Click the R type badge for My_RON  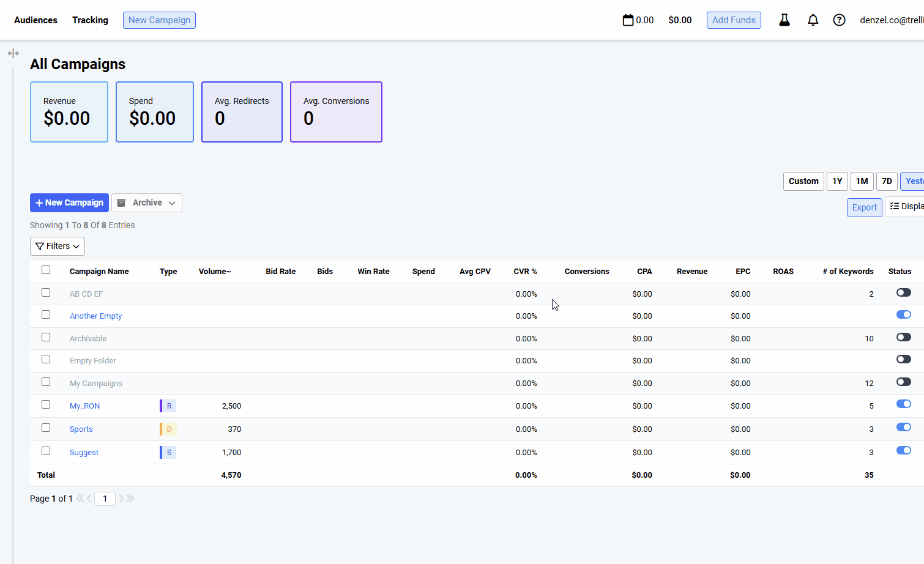(x=168, y=406)
